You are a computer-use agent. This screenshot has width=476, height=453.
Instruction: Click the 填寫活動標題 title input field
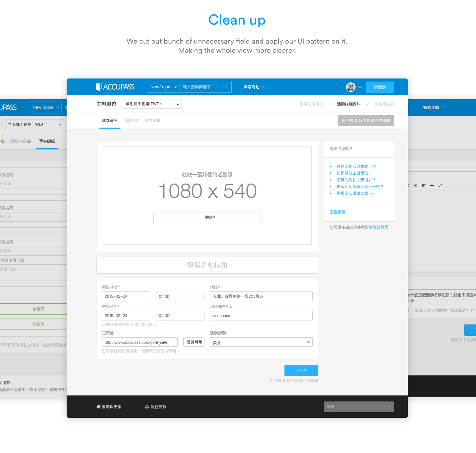(207, 265)
